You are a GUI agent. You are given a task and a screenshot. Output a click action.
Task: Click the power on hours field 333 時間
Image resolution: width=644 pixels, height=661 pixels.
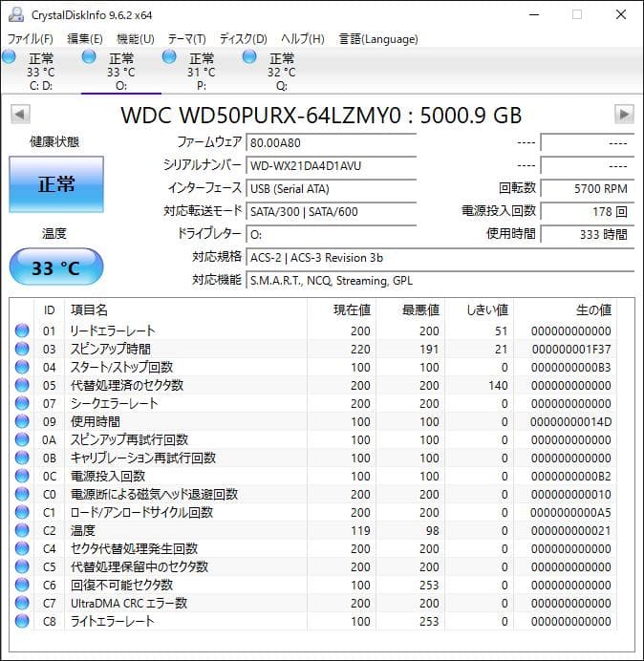click(x=587, y=235)
